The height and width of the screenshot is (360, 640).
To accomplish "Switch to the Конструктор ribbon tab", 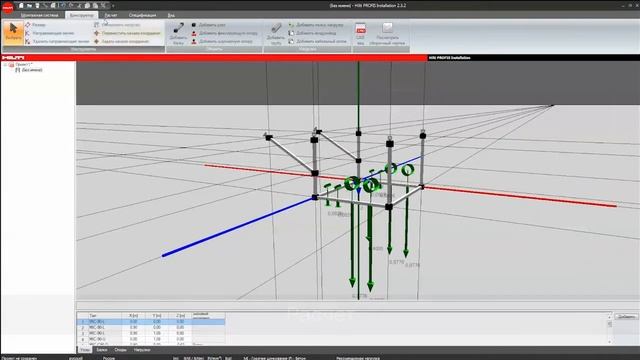I will coord(82,15).
